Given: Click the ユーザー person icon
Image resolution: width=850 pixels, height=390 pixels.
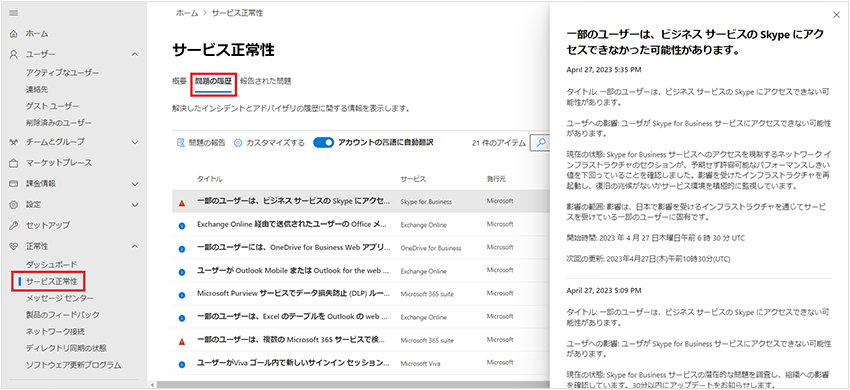Looking at the screenshot, I should (x=14, y=54).
